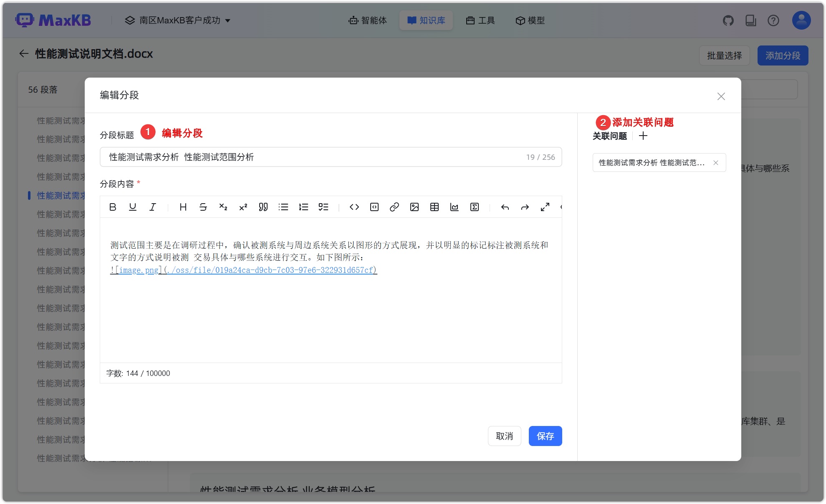Insert a heading in segment content
This screenshot has width=826, height=504.
pyautogui.click(x=183, y=207)
